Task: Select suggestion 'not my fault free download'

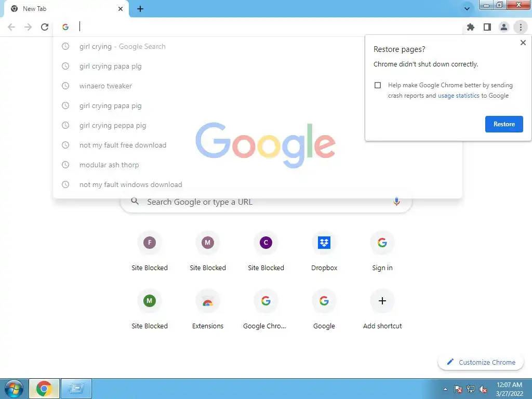Action: point(258,145)
